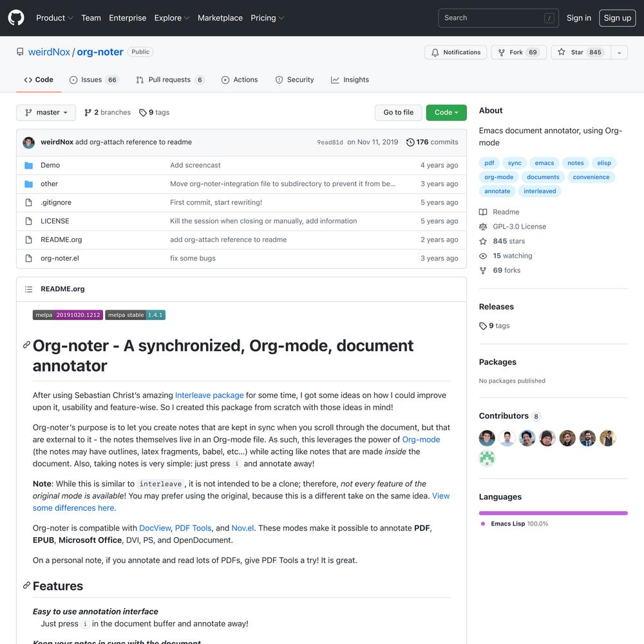Open the weirdNox owner profile link

(x=49, y=52)
